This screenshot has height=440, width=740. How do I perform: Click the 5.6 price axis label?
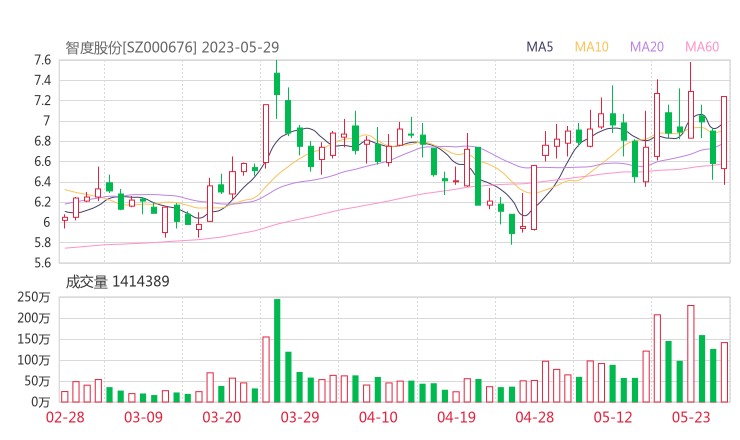tap(42, 263)
